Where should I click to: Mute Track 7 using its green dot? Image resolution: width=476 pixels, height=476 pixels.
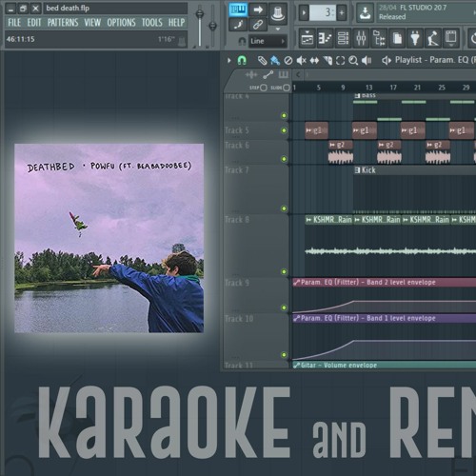(284, 208)
